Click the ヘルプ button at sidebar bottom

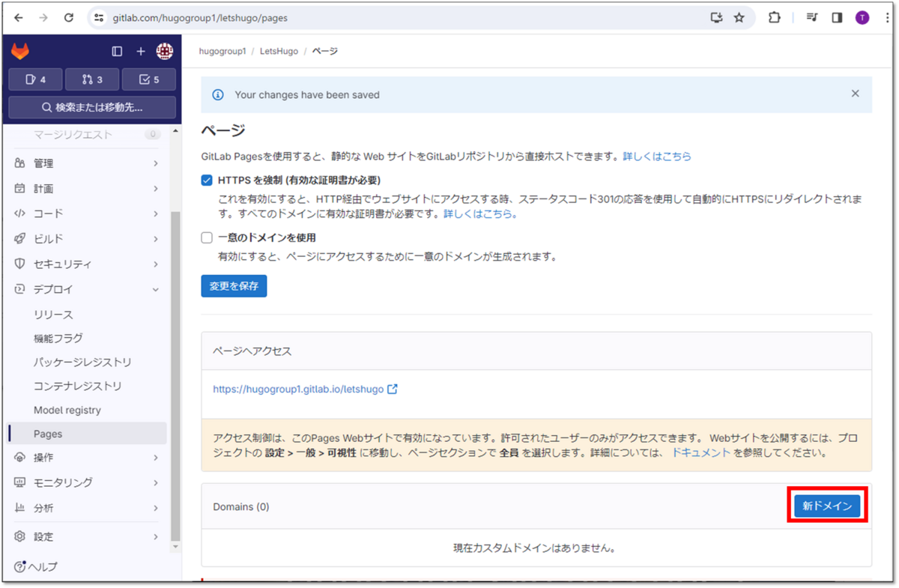coord(36,567)
